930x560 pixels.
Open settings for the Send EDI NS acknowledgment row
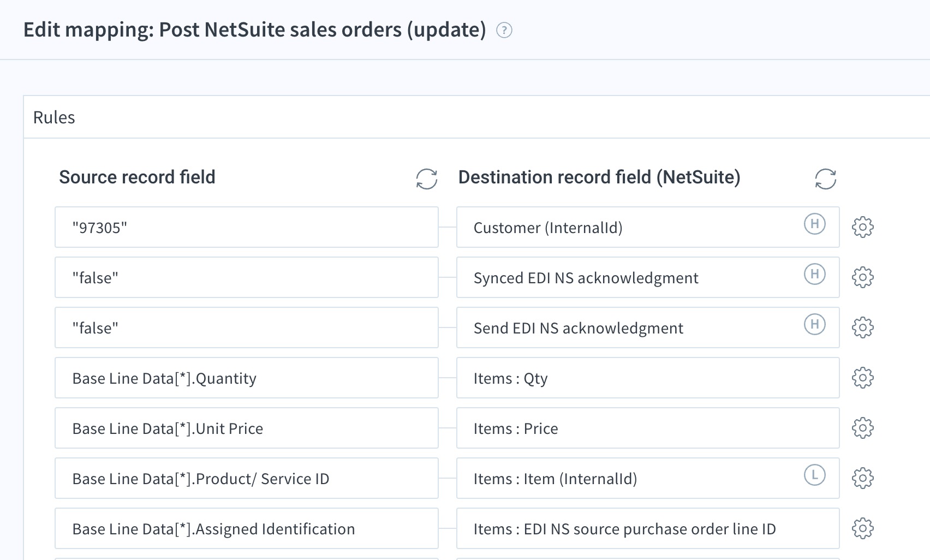point(863,327)
